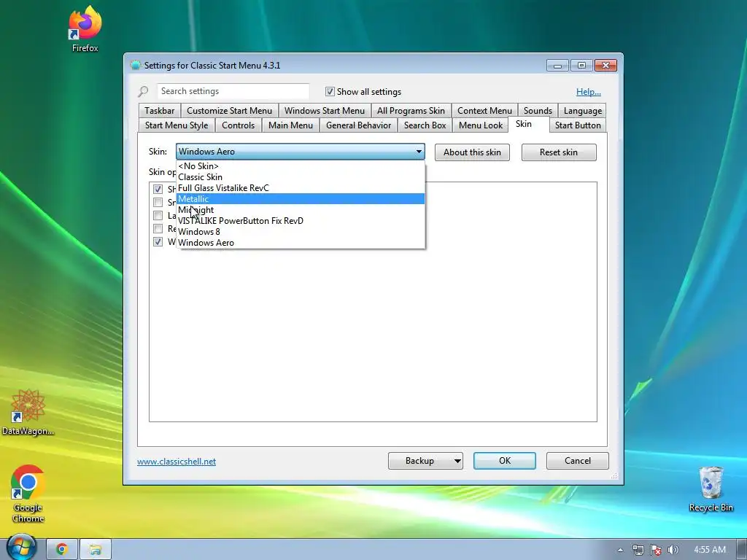Click the About this skin button

[x=472, y=152]
